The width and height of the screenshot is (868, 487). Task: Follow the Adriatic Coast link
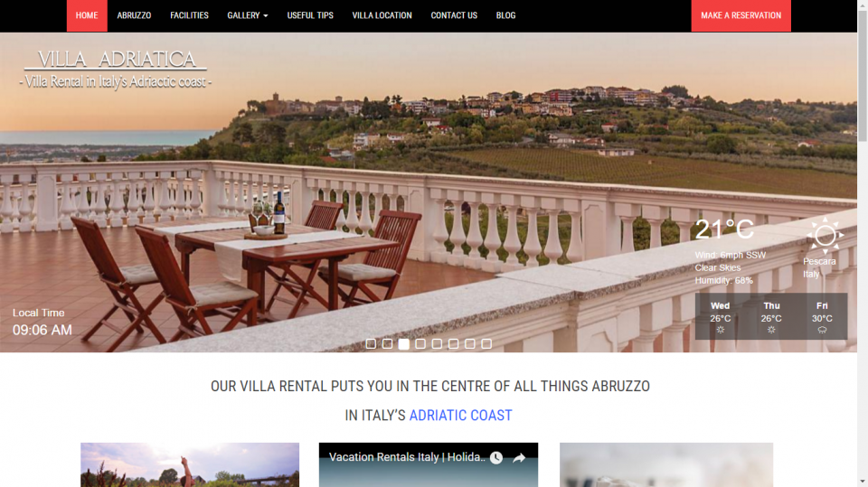460,415
